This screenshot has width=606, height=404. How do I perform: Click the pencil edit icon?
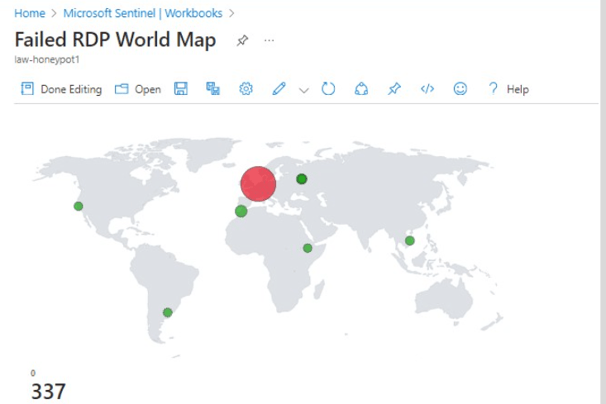279,89
